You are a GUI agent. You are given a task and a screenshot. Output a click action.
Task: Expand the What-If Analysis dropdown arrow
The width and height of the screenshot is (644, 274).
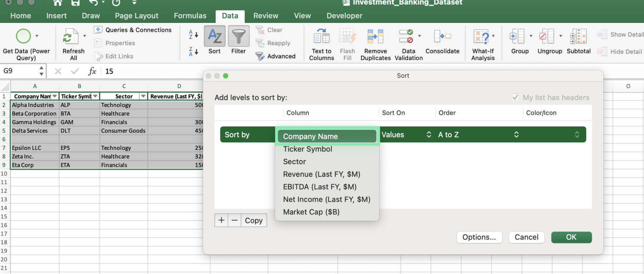pyautogui.click(x=493, y=36)
